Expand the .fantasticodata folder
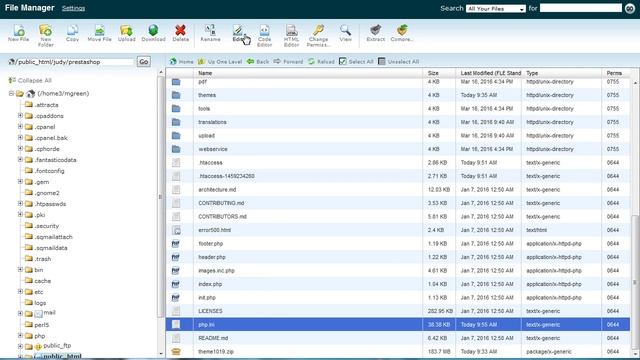 [x=20, y=160]
